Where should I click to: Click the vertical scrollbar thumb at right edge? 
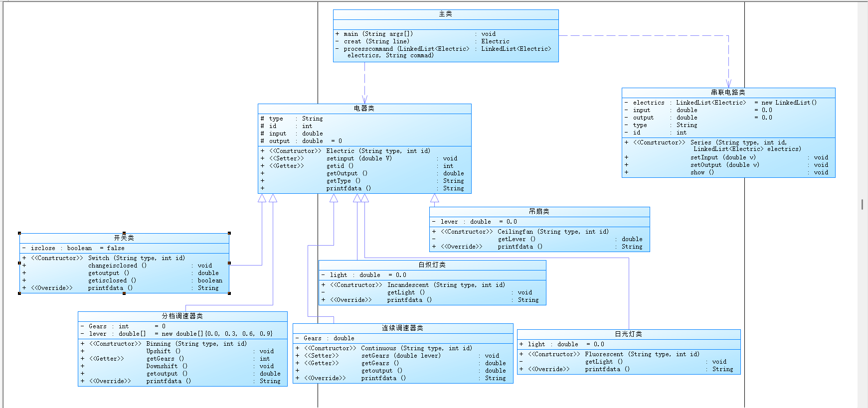(x=862, y=204)
